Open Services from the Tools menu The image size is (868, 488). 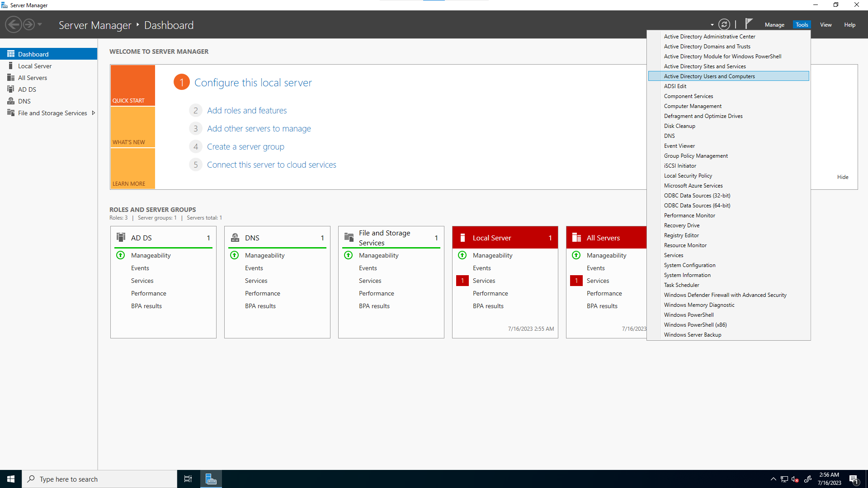click(728, 255)
